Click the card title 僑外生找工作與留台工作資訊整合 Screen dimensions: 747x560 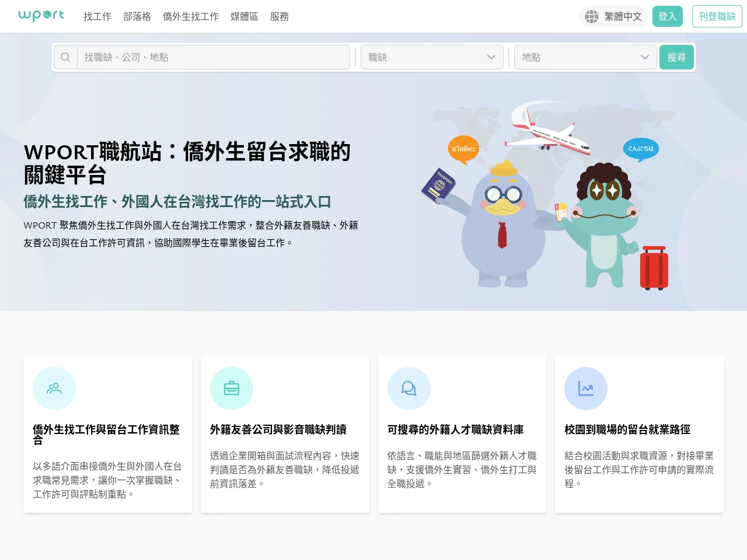point(106,435)
